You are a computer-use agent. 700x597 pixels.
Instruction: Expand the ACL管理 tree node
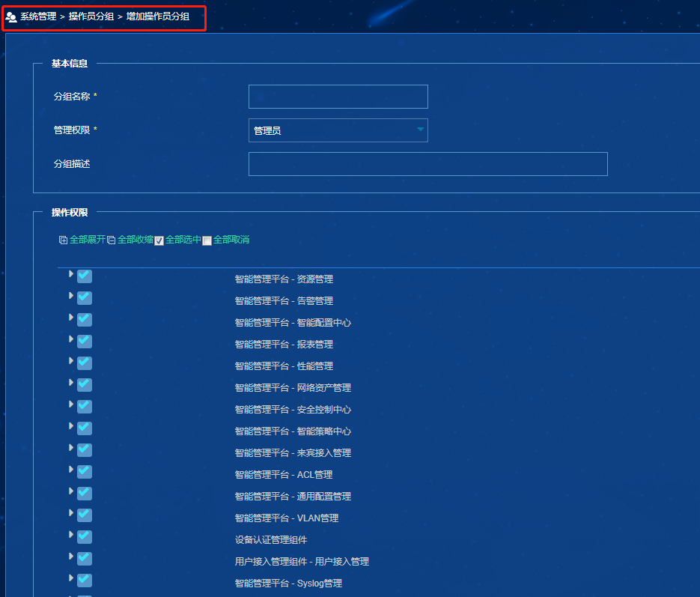click(71, 470)
